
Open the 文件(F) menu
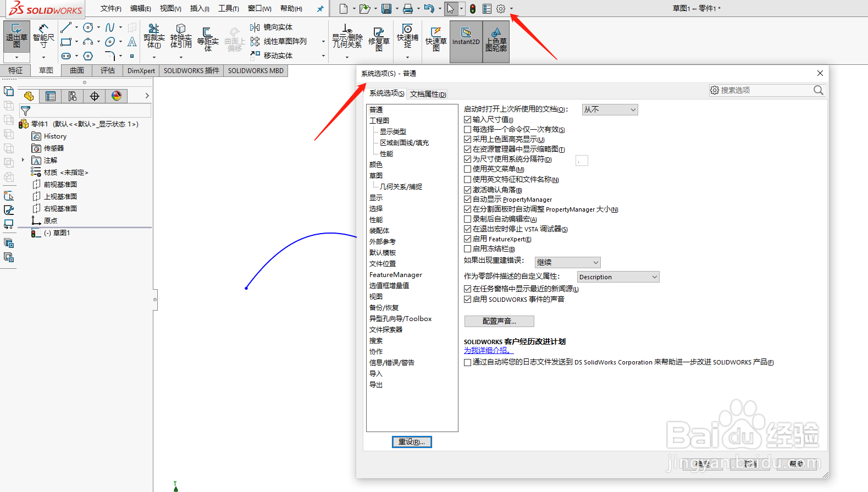(111, 9)
